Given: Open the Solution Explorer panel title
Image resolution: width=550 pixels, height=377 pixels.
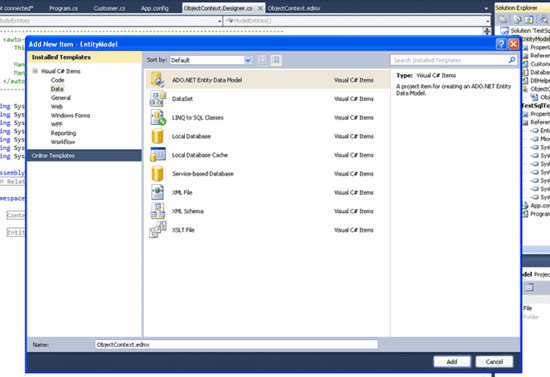Looking at the screenshot, I should [516, 8].
